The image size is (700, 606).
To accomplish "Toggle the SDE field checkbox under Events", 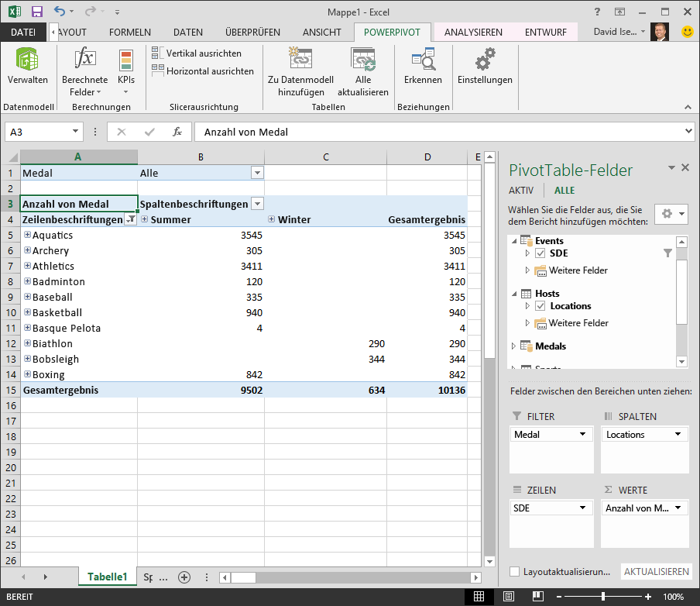I will pyautogui.click(x=540, y=253).
